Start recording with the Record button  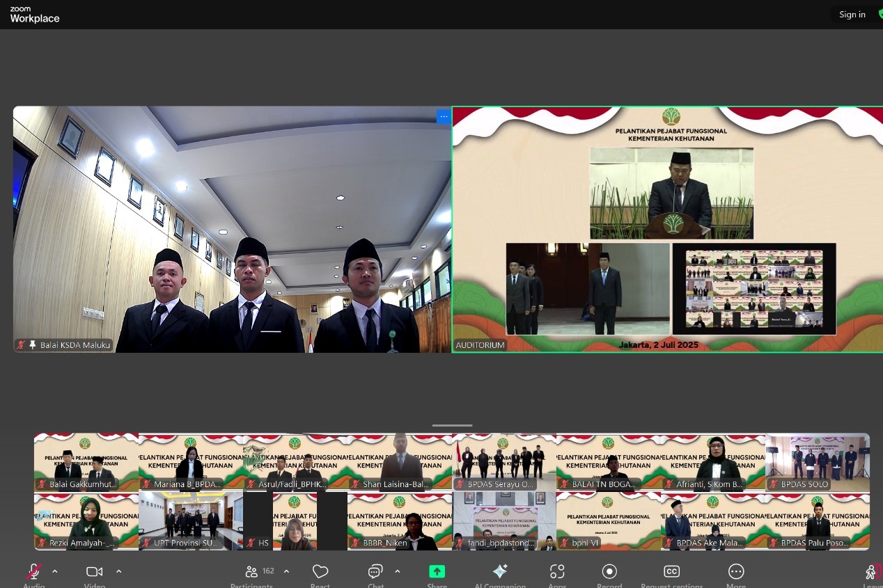click(609, 572)
